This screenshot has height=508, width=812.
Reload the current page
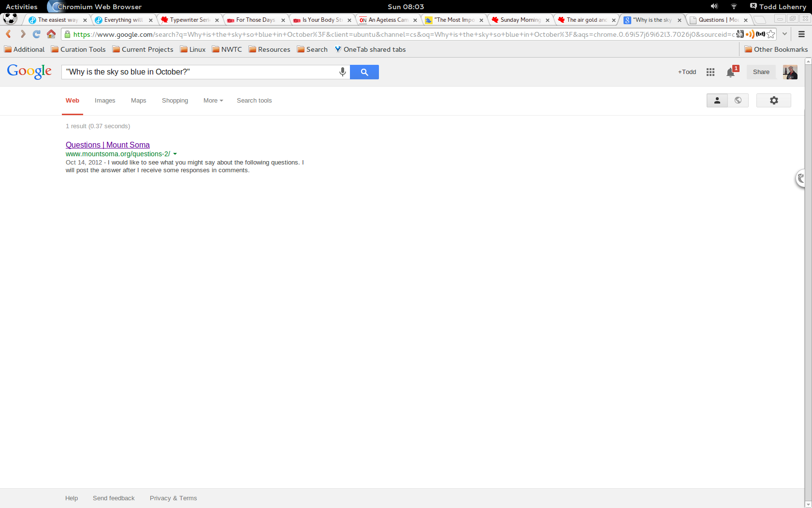pyautogui.click(x=36, y=34)
